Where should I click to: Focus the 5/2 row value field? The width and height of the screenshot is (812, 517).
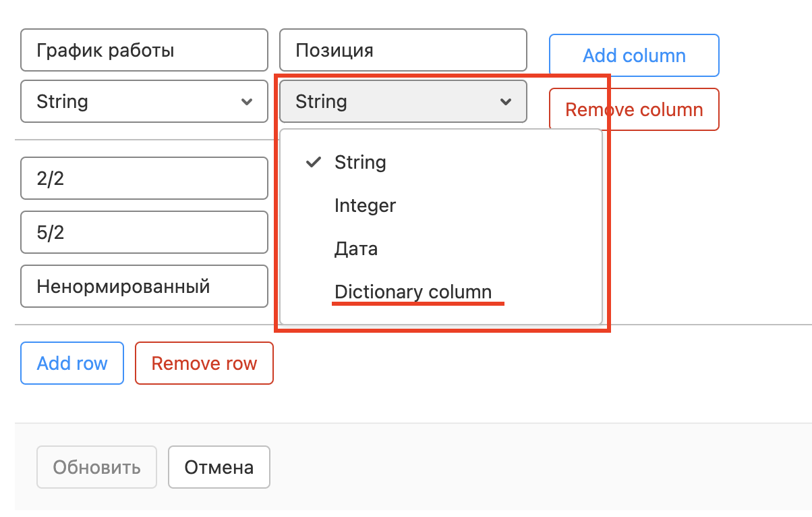pos(144,233)
